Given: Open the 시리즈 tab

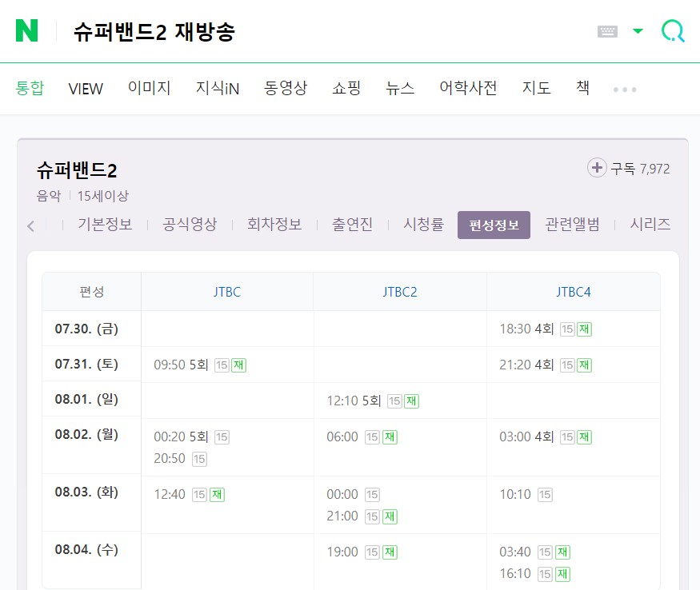Looking at the screenshot, I should 650,224.
